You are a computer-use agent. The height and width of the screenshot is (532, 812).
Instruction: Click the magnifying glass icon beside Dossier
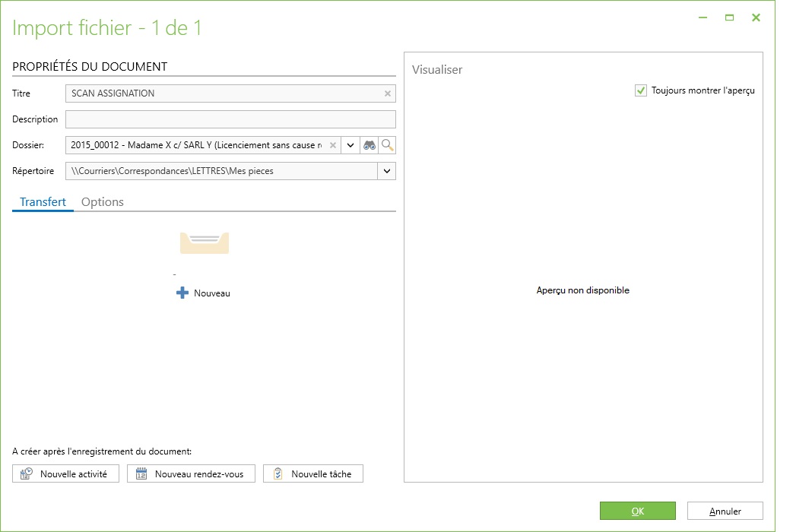click(388, 145)
